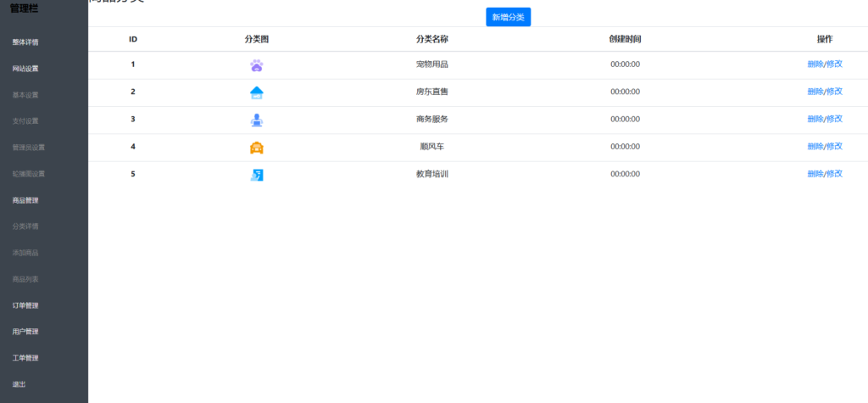The width and height of the screenshot is (868, 403).
Task: Click the category name 教育培训
Action: click(x=431, y=174)
